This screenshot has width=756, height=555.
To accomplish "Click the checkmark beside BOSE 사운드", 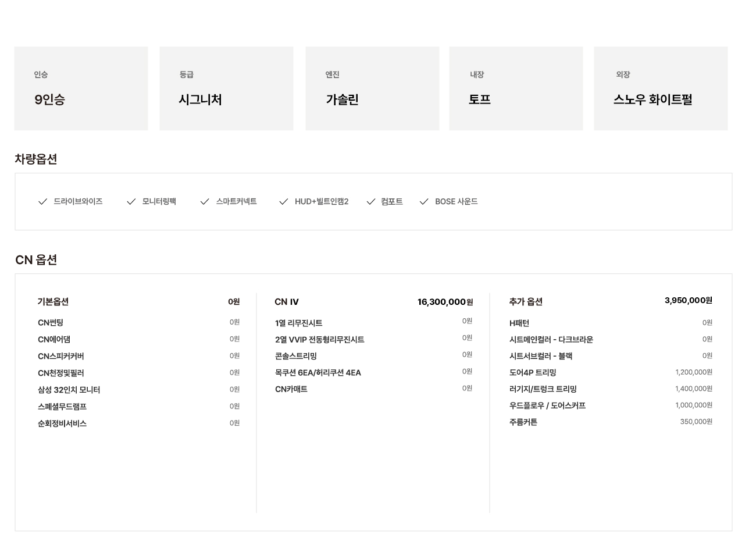I will click(x=424, y=202).
